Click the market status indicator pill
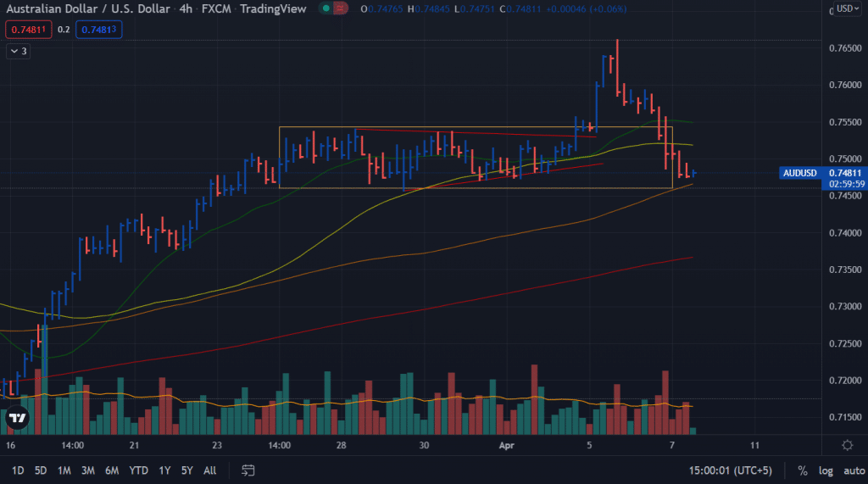Viewport: 868px width, 484px height. [x=334, y=8]
